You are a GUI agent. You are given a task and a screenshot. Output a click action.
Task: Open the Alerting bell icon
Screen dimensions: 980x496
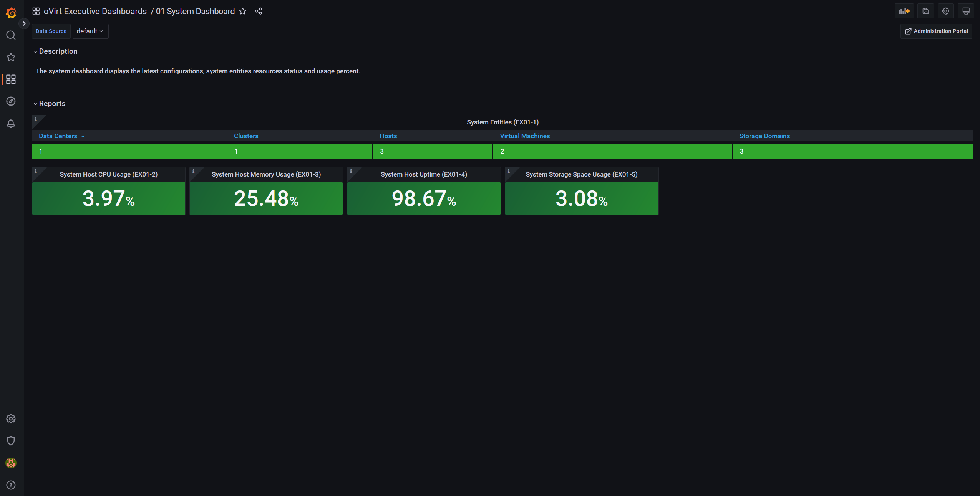click(11, 124)
